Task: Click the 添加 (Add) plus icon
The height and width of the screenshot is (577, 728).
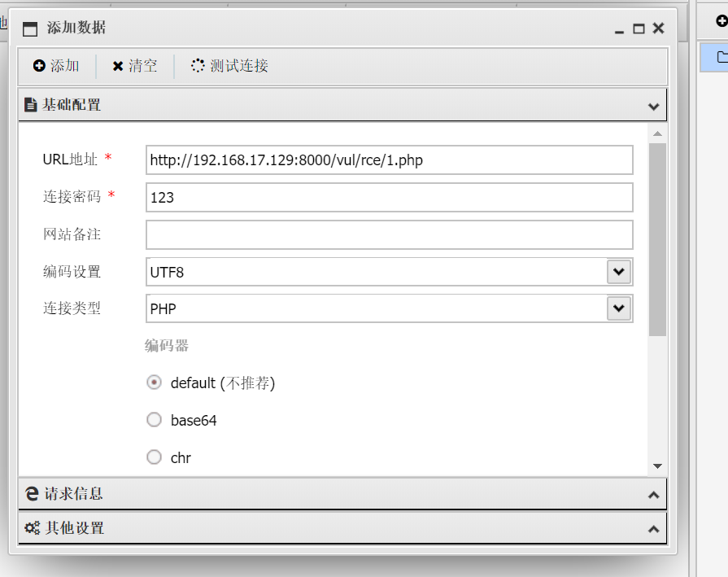Action: [39, 66]
